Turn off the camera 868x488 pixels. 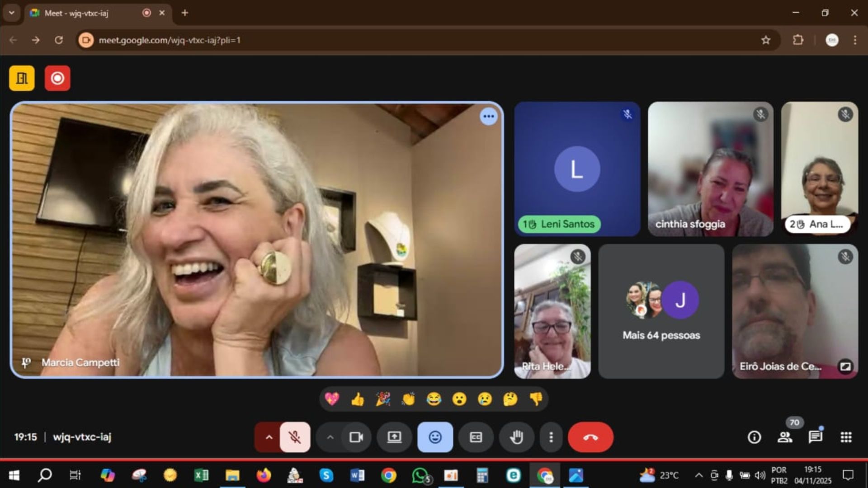(356, 437)
